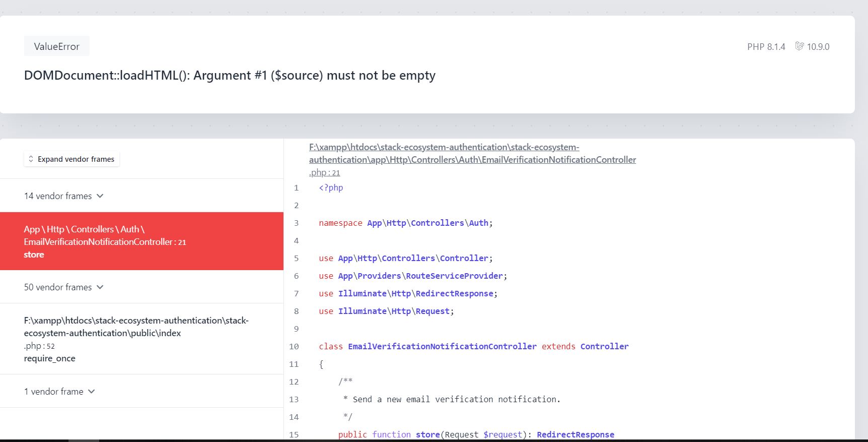Screen dimensions: 868x442
Task: Click the public function store code line
Action: click(x=476, y=434)
